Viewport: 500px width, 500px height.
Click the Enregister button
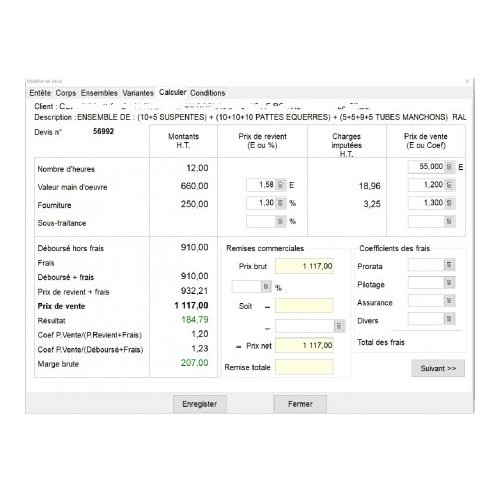(200, 404)
